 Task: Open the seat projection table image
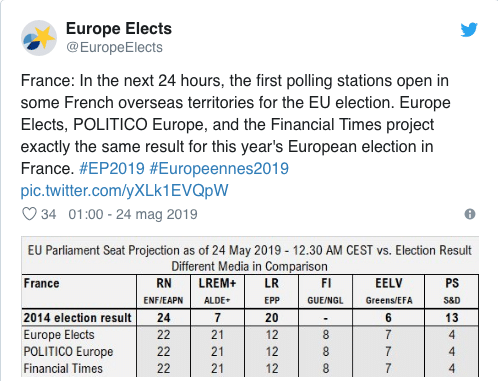click(x=250, y=307)
